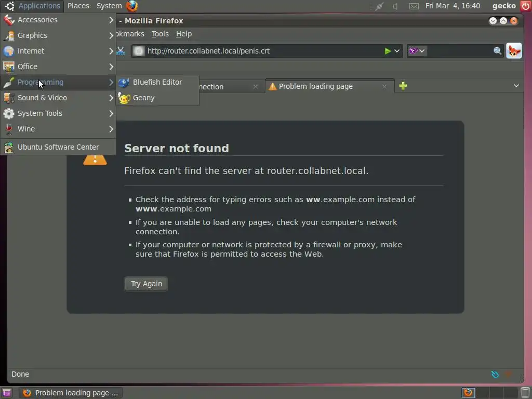Open the Internet submenu
Image resolution: width=532 pixels, height=399 pixels.
pyautogui.click(x=58, y=51)
